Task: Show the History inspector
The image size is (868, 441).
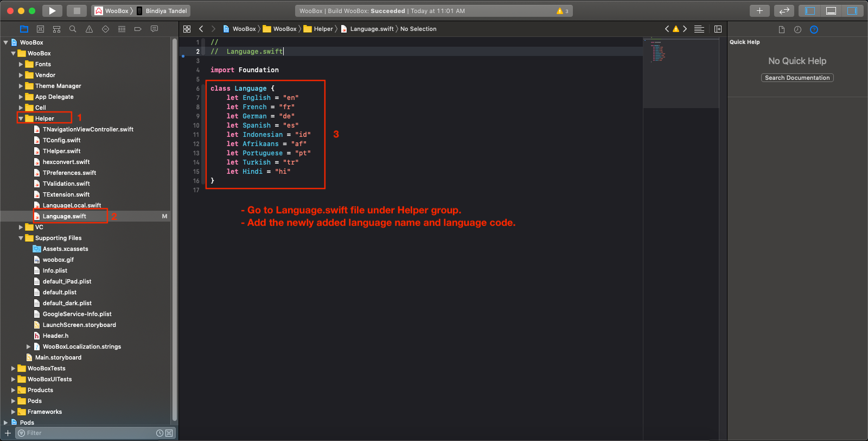Action: [x=797, y=29]
